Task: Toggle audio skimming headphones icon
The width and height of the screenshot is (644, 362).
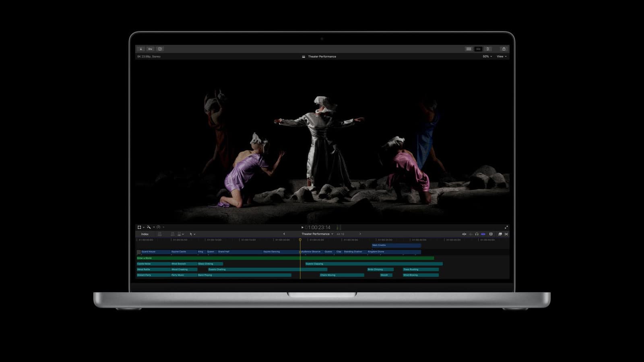Action: (477, 234)
